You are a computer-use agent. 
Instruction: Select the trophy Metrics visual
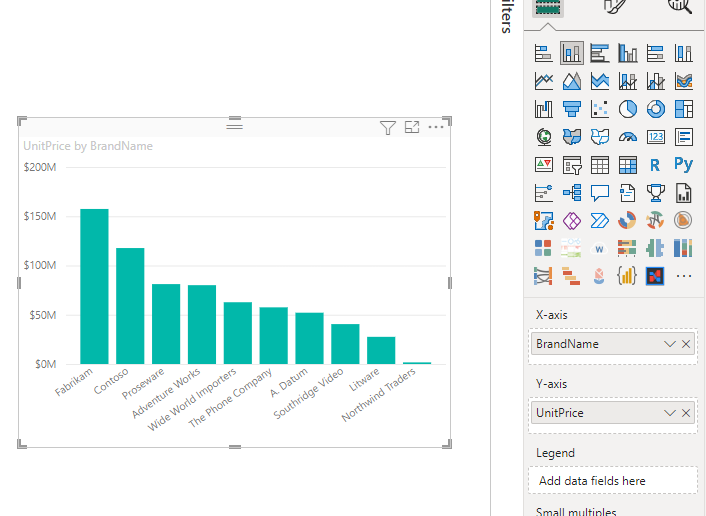coord(656,193)
